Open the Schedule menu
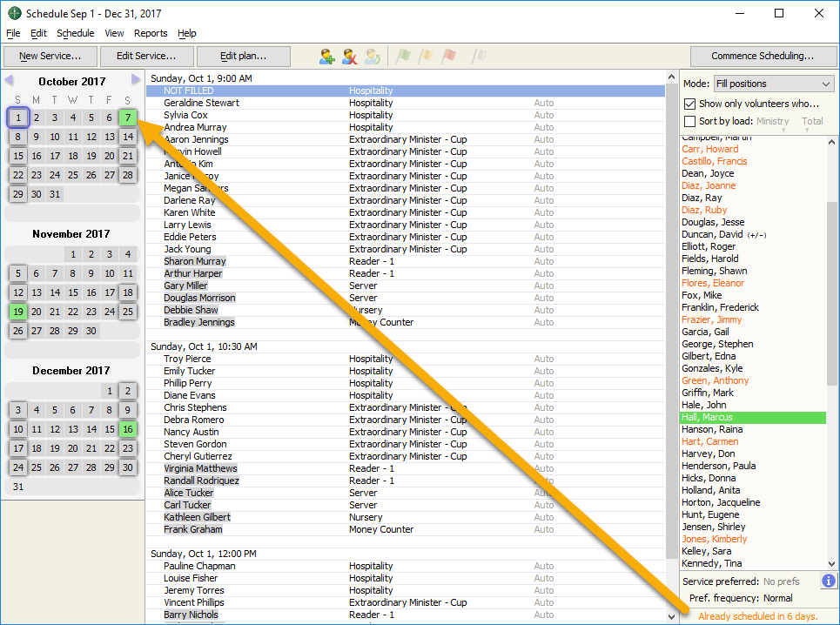The image size is (840, 625). (76, 33)
